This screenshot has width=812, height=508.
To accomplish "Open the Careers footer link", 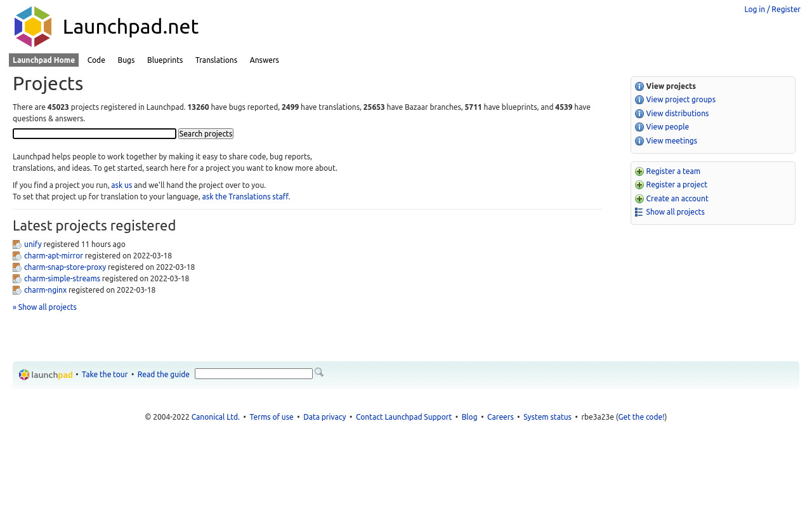I will [501, 417].
